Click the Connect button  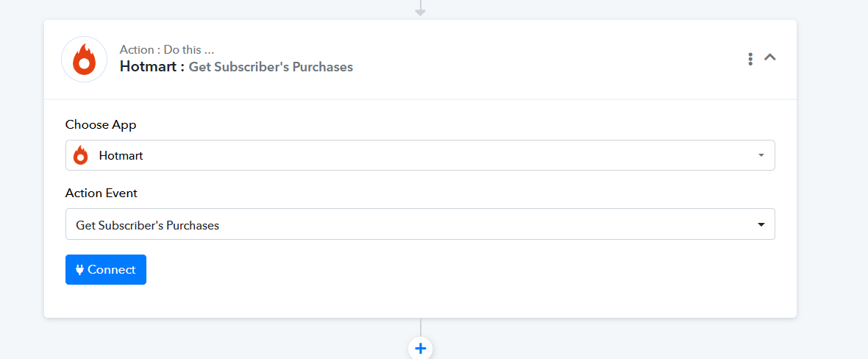[106, 270]
